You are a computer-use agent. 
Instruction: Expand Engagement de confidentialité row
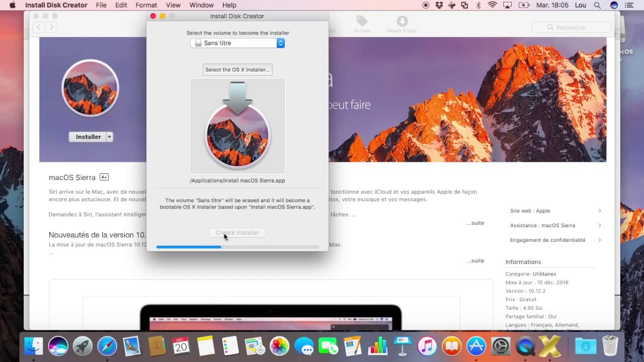point(555,240)
